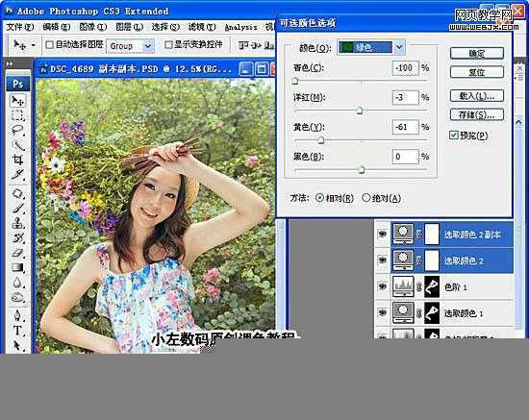Select the Blur tool

(x=17, y=283)
